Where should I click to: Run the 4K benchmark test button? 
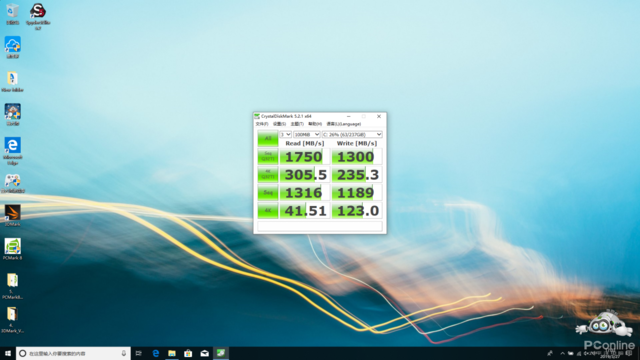pos(268,211)
